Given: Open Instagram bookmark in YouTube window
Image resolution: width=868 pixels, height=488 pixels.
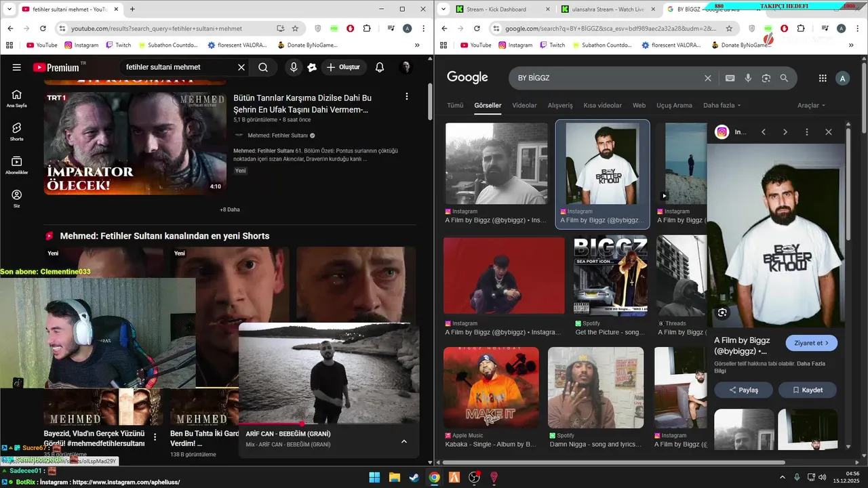Looking at the screenshot, I should click(81, 45).
